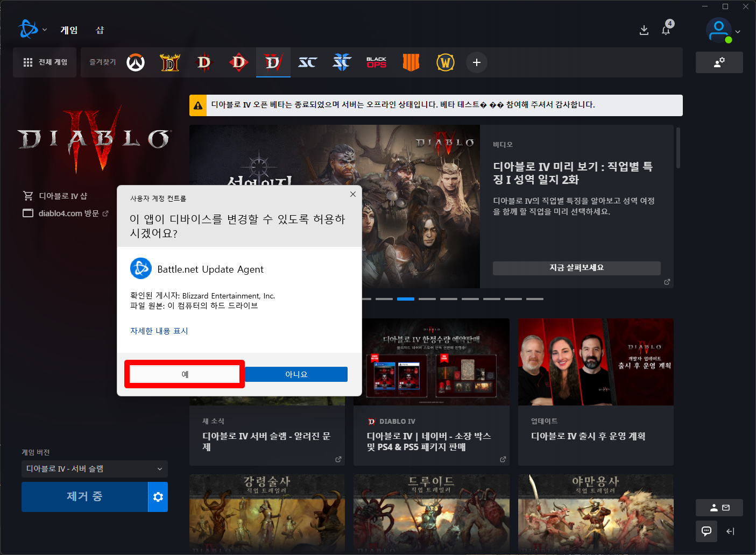
Task: Open 전체 게임 grid menu
Action: pyautogui.click(x=45, y=62)
